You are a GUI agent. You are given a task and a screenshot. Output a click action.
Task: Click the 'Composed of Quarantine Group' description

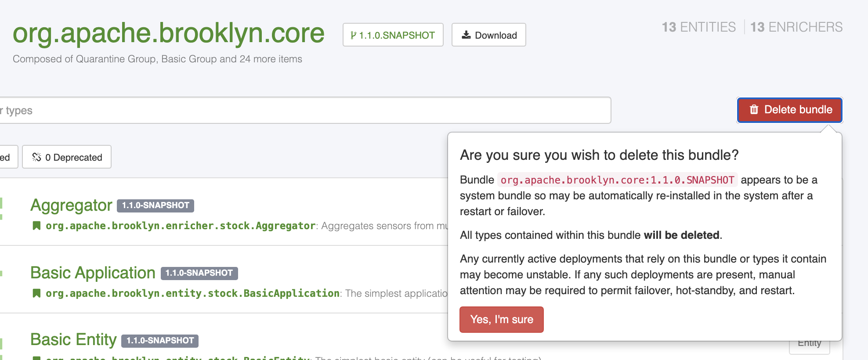[x=157, y=59]
